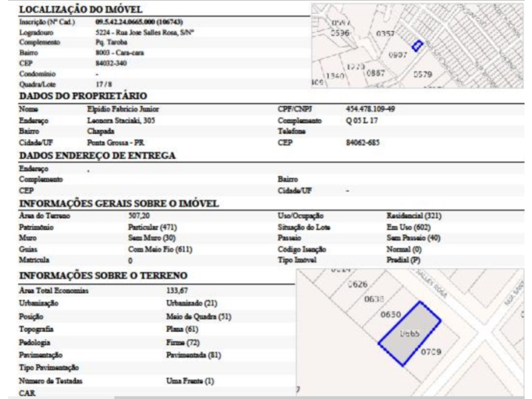532x399 pixels.
Task: Click the blue-outlined parcel in the upper map
Action: pyautogui.click(x=417, y=46)
